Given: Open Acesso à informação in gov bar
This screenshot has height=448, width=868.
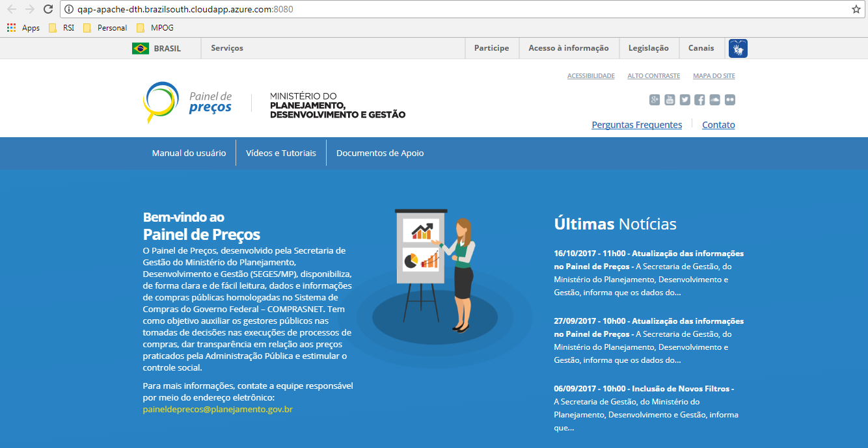Looking at the screenshot, I should point(569,48).
